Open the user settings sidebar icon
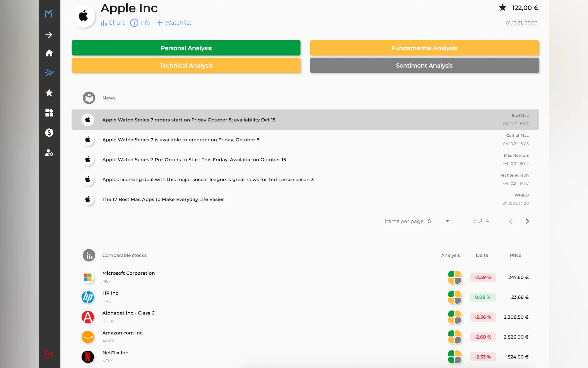588x368 pixels. [49, 153]
